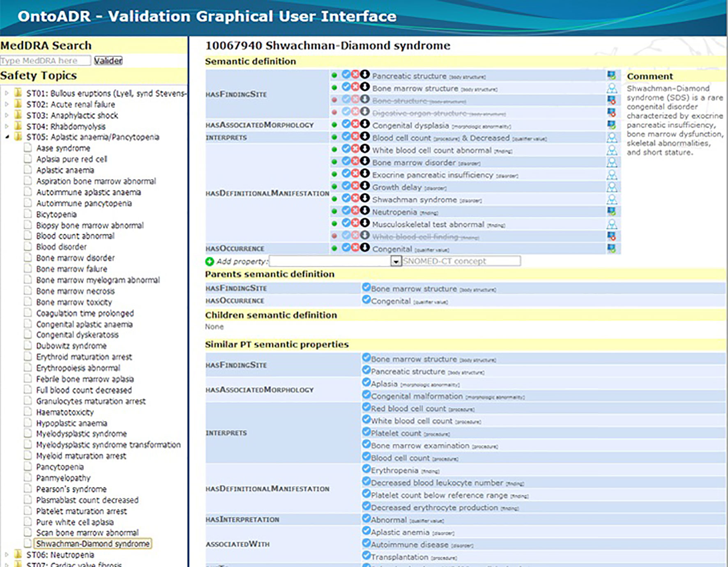Reject Bone marrow structure with red X icon
Viewport: 728px width, 567px height.
pyautogui.click(x=355, y=87)
